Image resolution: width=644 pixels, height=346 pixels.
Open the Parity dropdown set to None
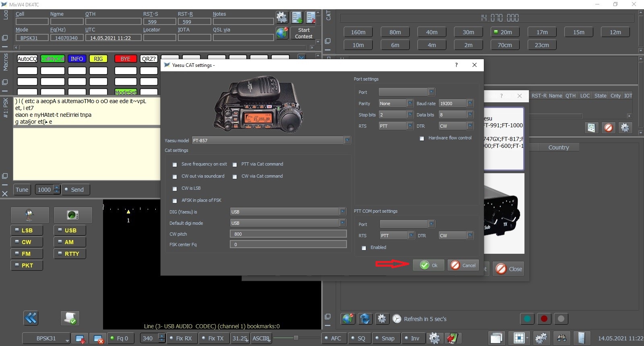[x=396, y=103]
